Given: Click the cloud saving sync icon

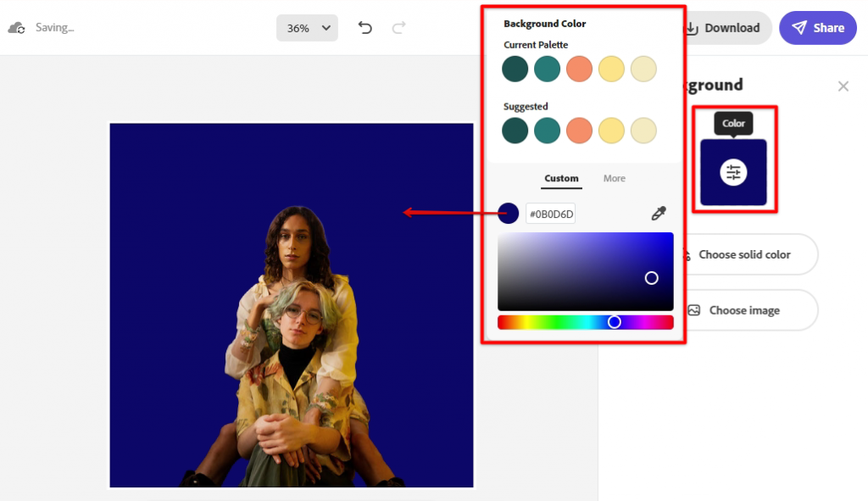Looking at the screenshot, I should coord(16,27).
